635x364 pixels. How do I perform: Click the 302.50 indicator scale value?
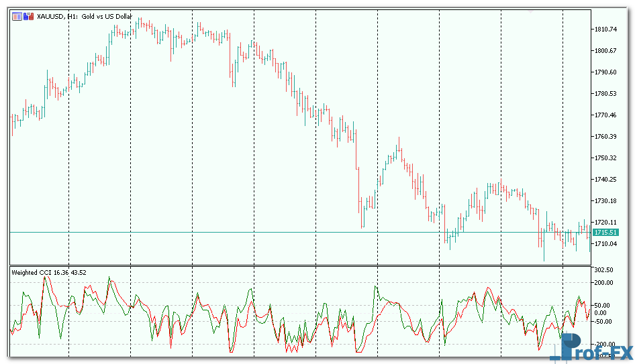(605, 271)
